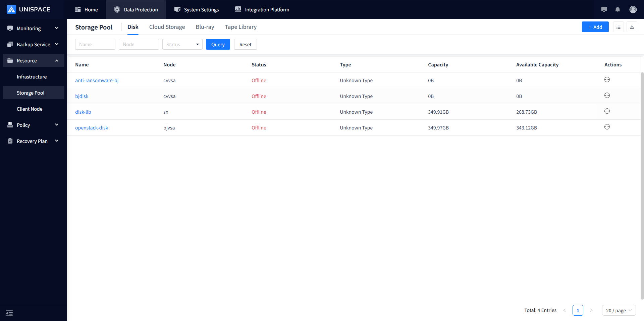Open the System Settings top menu

click(x=197, y=9)
